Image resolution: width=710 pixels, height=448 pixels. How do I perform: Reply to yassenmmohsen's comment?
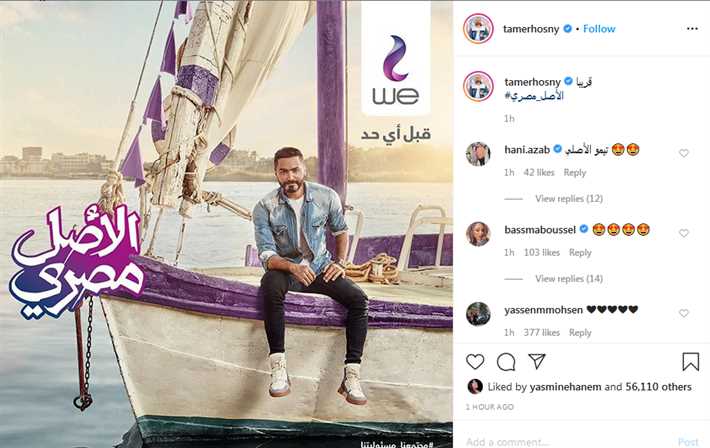pyautogui.click(x=580, y=332)
